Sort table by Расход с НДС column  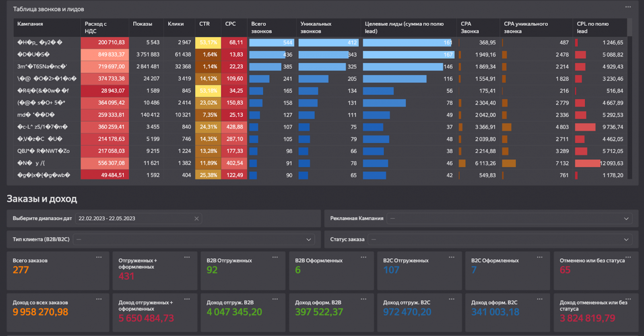click(x=96, y=27)
